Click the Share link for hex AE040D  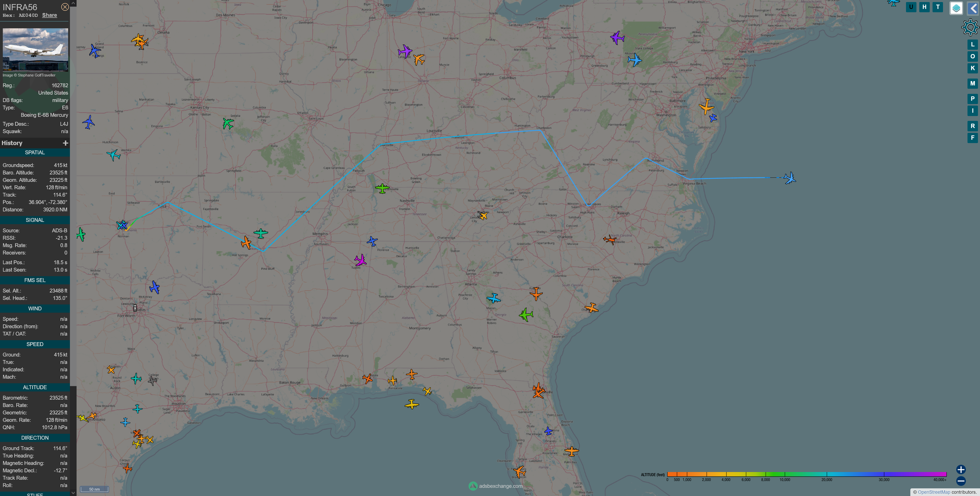[x=50, y=15]
